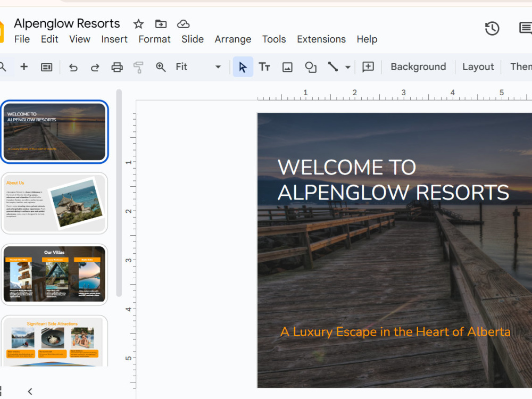Viewport: 532px width, 399px height.
Task: Expand the line type dropdown arrow
Action: [348, 67]
